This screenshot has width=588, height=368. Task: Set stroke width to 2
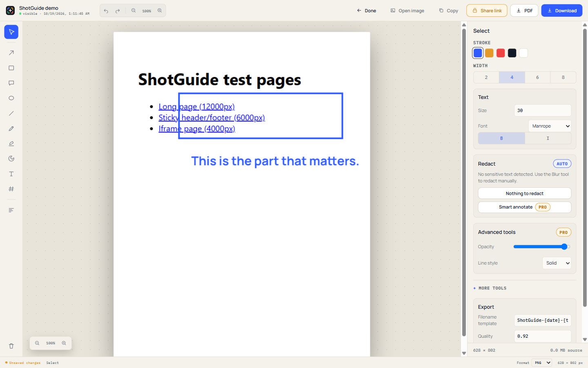coord(486,77)
